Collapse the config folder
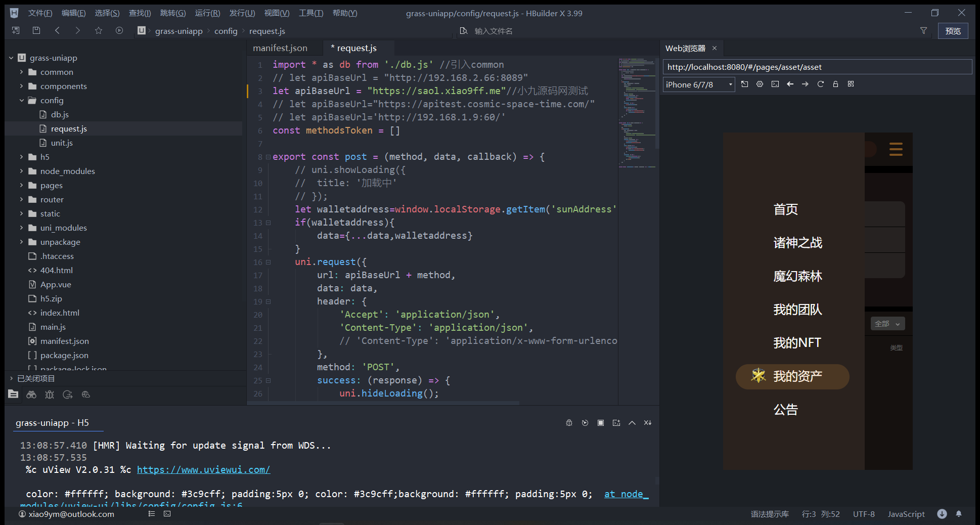The width and height of the screenshot is (980, 525). (21, 101)
